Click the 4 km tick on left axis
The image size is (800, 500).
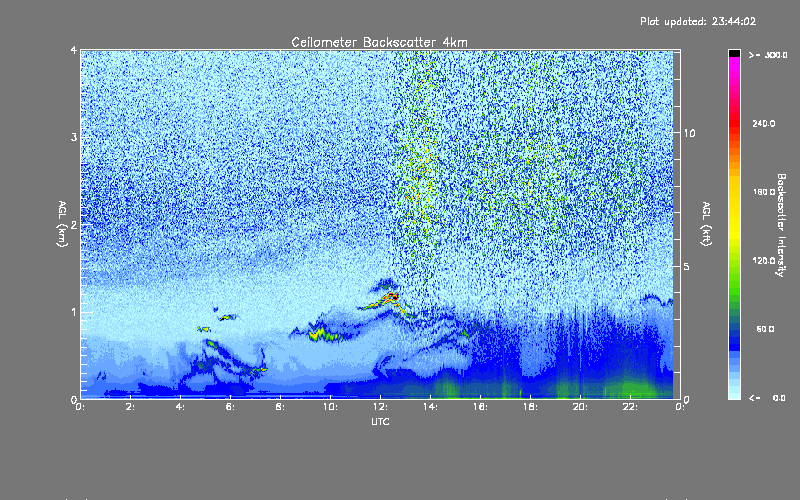click(74, 51)
